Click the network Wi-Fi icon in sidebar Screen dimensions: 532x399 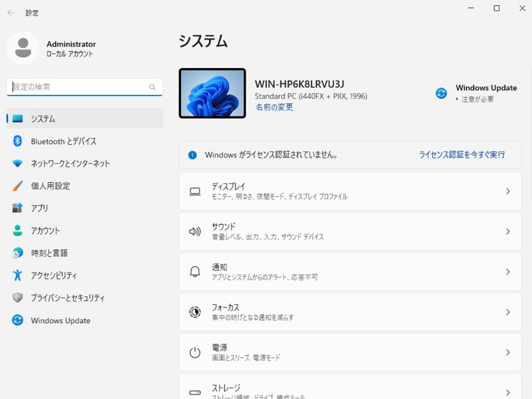coord(18,163)
